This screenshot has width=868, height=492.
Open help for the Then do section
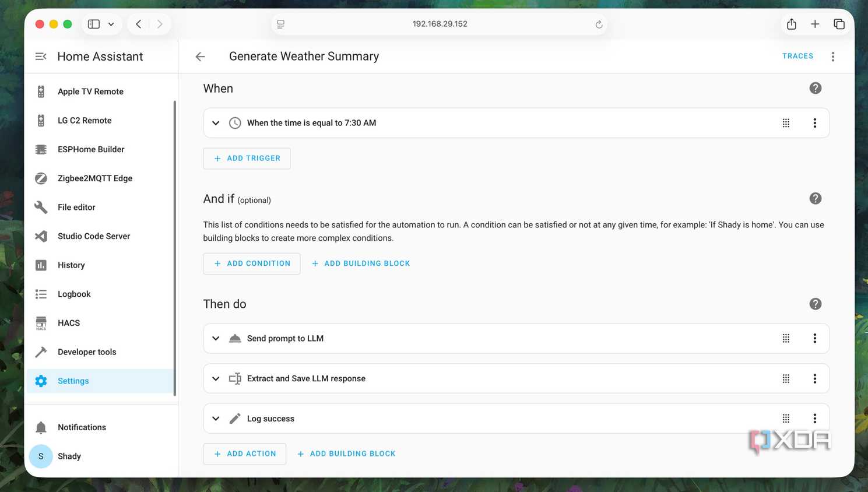[x=816, y=304]
